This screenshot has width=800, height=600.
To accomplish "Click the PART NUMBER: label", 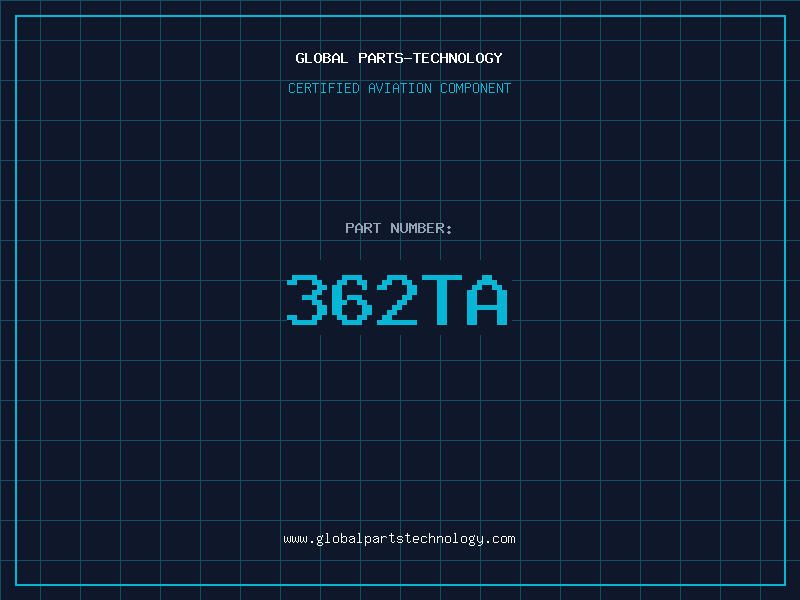I will pyautogui.click(x=398, y=228).
